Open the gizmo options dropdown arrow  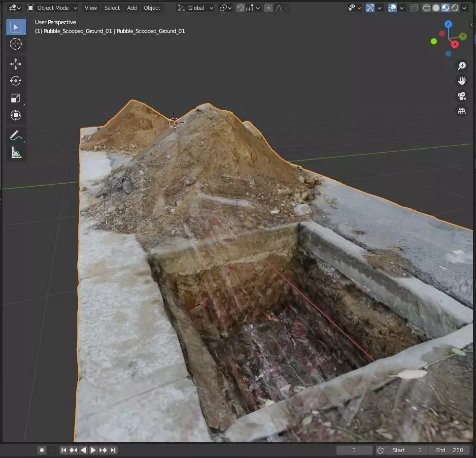click(x=379, y=8)
